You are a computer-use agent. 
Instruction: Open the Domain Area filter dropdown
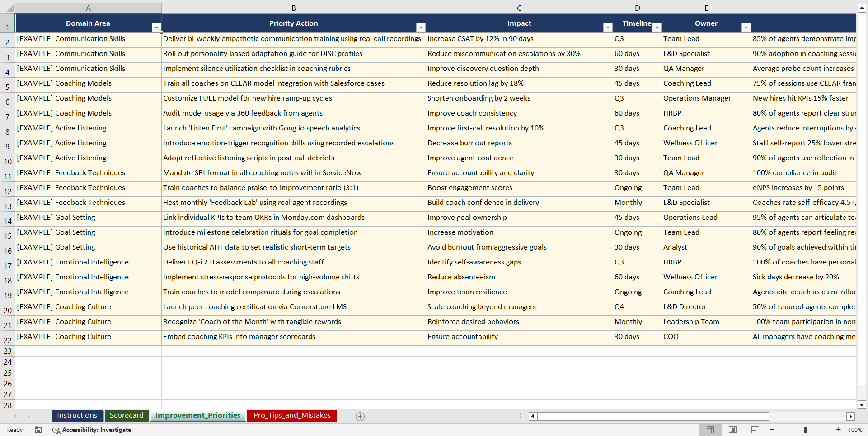(x=157, y=28)
